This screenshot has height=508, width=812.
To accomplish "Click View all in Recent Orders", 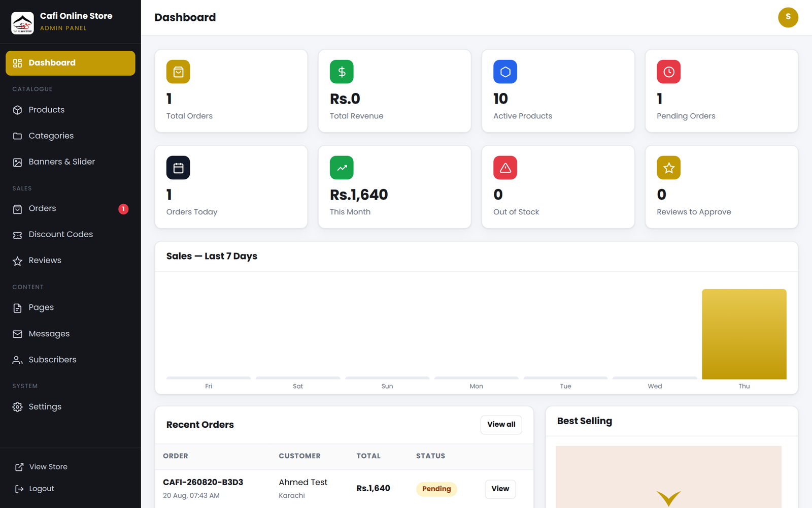I will click(501, 425).
